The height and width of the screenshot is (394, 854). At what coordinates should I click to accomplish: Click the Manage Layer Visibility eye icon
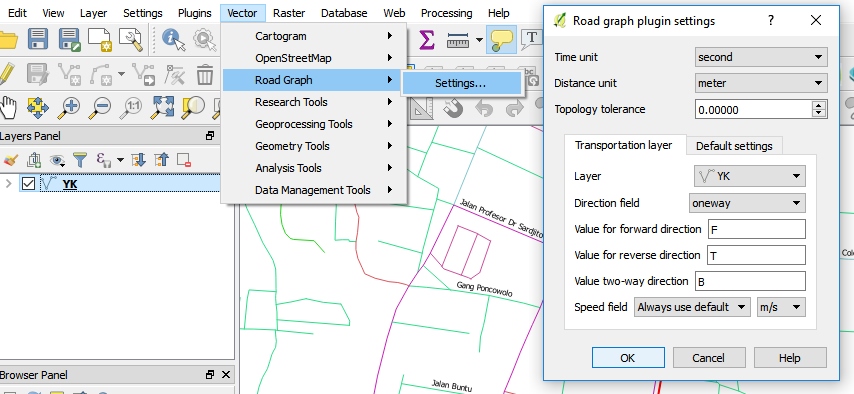[57, 160]
